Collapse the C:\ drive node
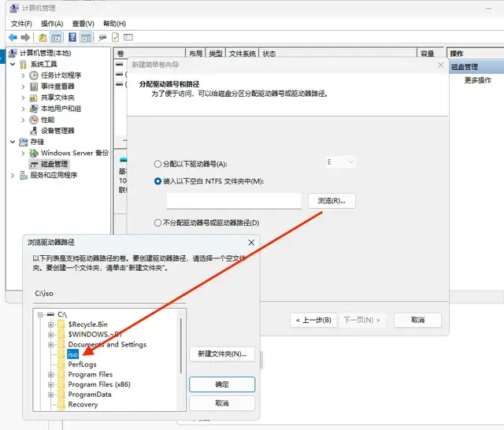 pos(40,314)
